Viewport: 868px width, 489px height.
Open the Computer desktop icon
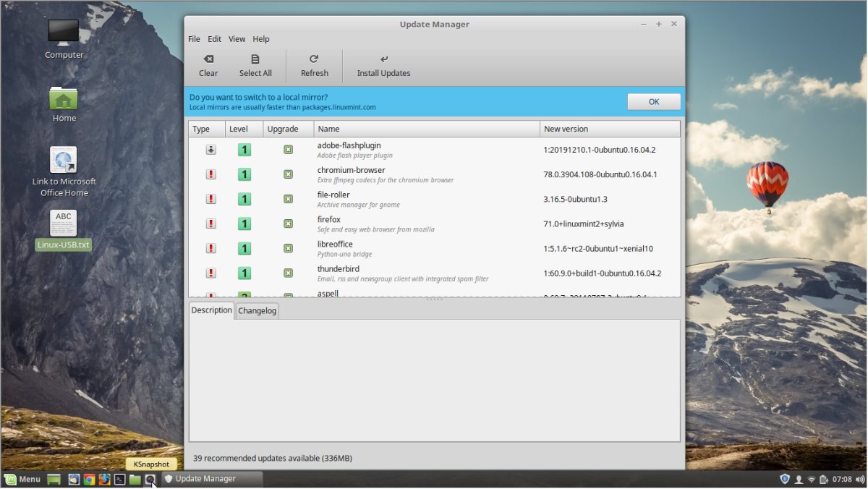tap(64, 40)
